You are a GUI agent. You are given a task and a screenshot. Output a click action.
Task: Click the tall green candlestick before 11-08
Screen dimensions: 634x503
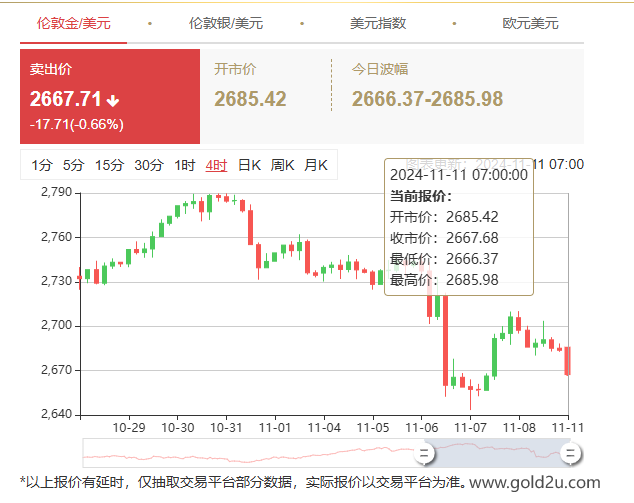(495, 357)
